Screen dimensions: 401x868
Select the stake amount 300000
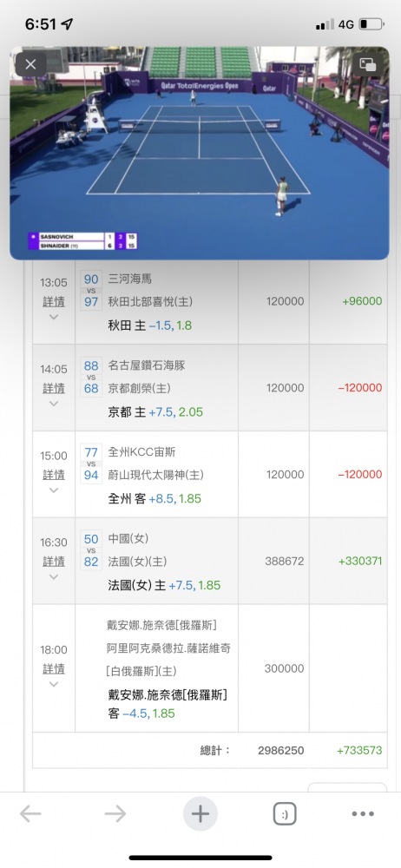pyautogui.click(x=284, y=668)
